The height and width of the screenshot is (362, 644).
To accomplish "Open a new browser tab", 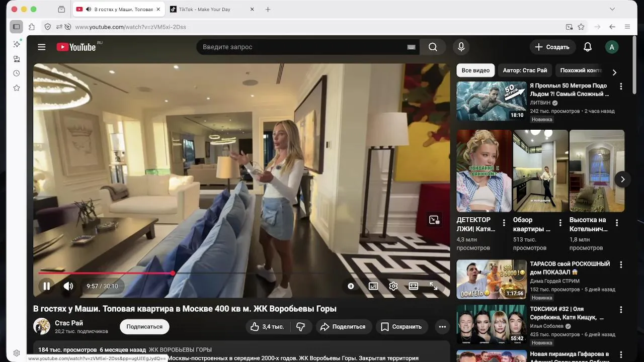I will click(x=268, y=9).
